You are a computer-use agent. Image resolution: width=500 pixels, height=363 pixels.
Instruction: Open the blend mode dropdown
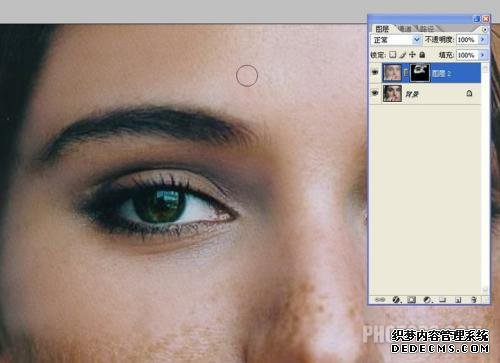click(x=396, y=40)
